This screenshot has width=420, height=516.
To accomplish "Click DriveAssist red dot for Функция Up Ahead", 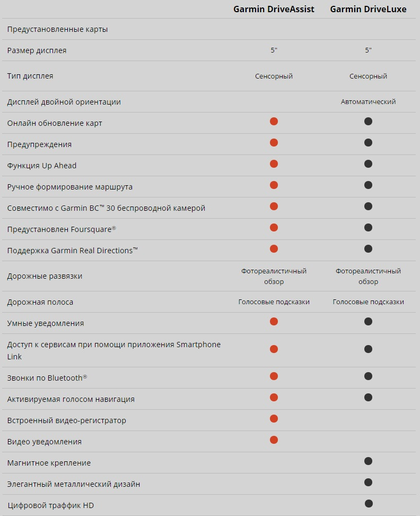I will tap(274, 164).
